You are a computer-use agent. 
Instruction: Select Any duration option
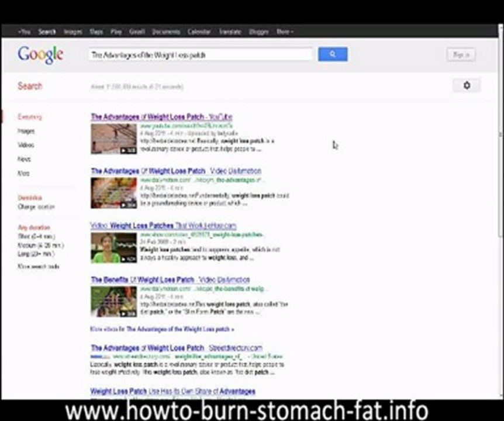[x=34, y=227]
